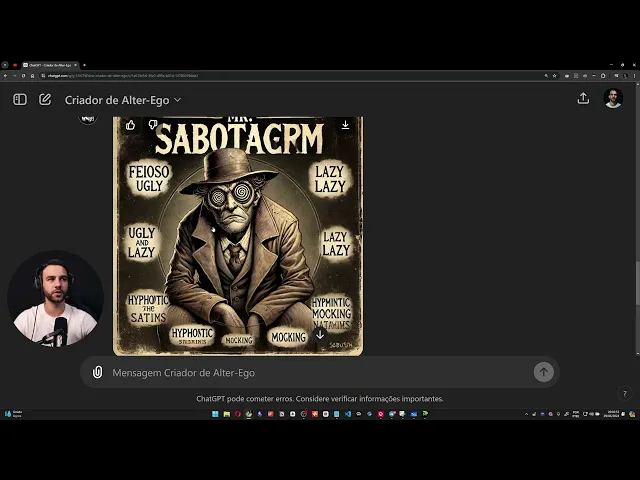The image size is (640, 480).
Task: Bookmark this page with the star icon
Action: pos(554,76)
